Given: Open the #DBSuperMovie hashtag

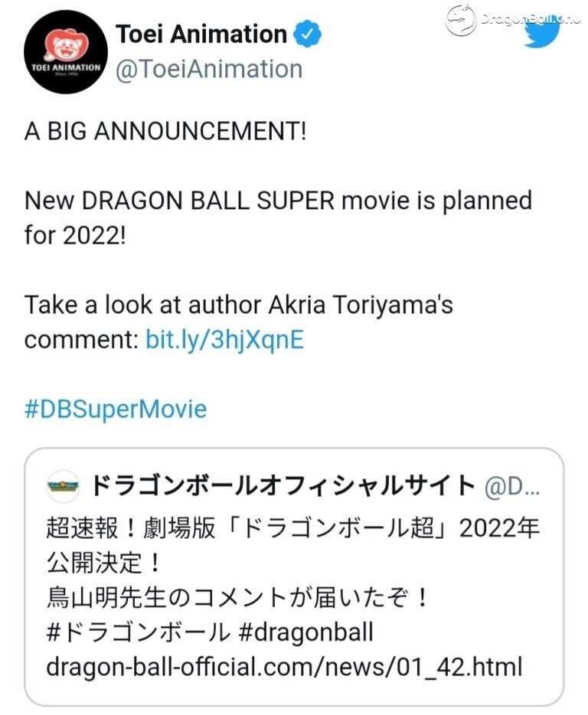Looking at the screenshot, I should tap(116, 409).
